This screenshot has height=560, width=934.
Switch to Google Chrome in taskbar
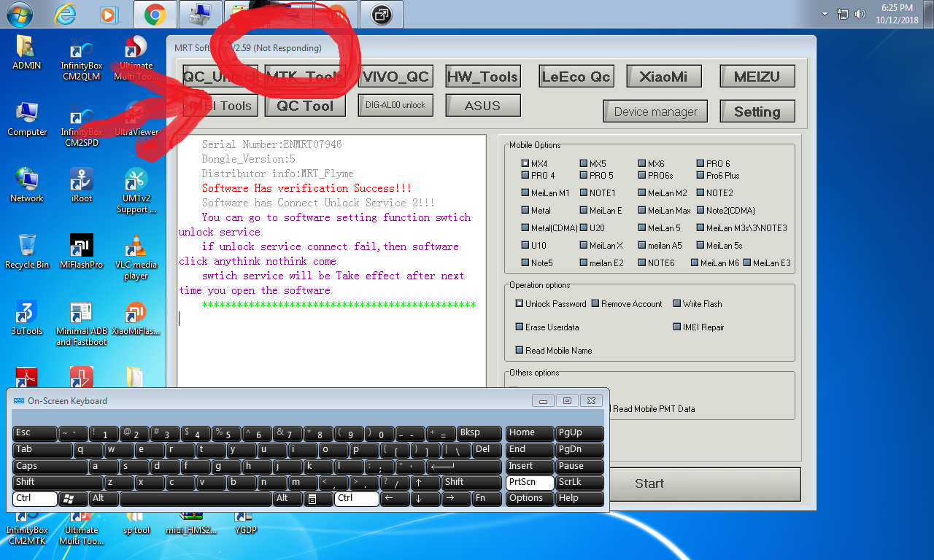pos(154,13)
